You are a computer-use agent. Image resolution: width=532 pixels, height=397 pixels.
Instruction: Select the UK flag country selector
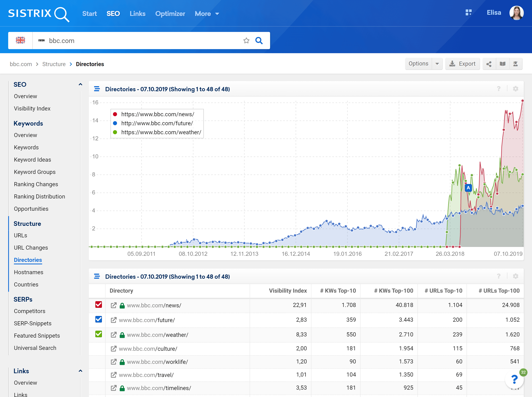(x=20, y=40)
